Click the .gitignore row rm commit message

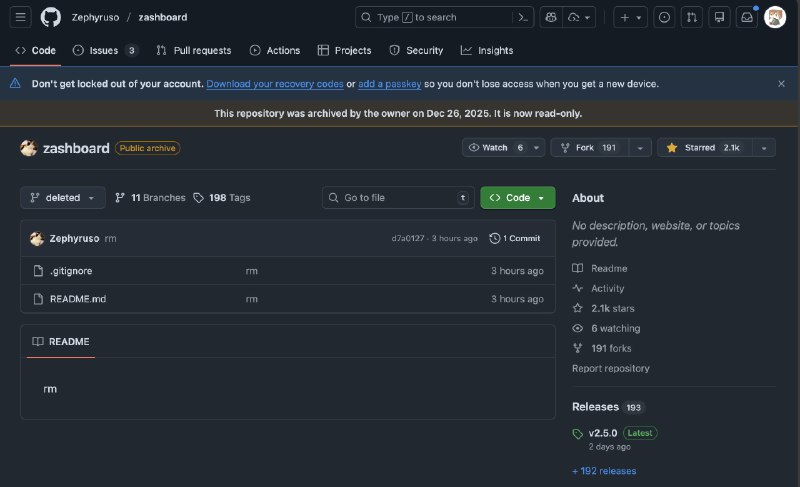252,271
